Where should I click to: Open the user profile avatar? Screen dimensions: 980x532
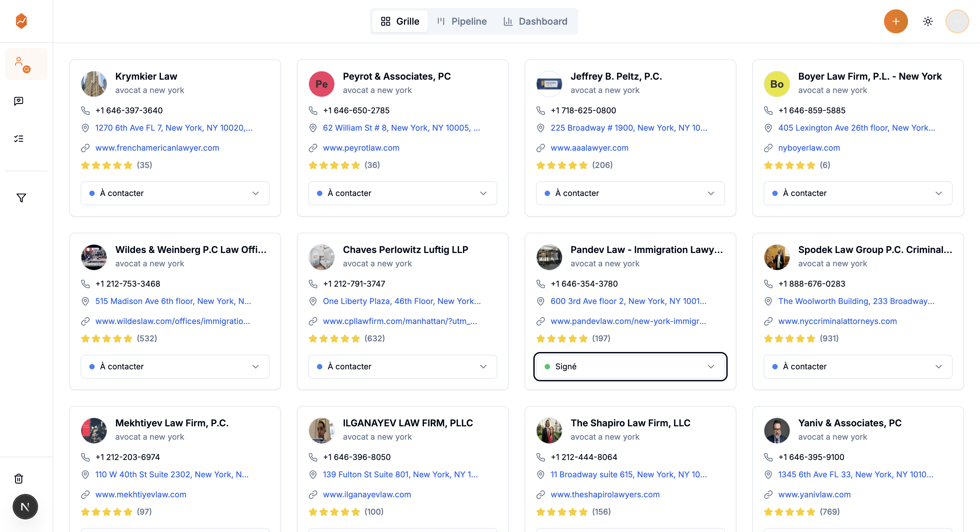(957, 21)
